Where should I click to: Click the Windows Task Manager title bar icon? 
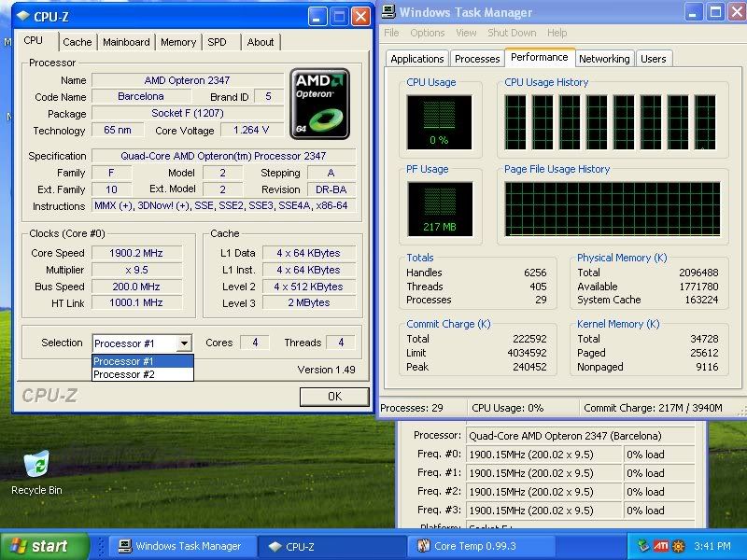coord(388,11)
